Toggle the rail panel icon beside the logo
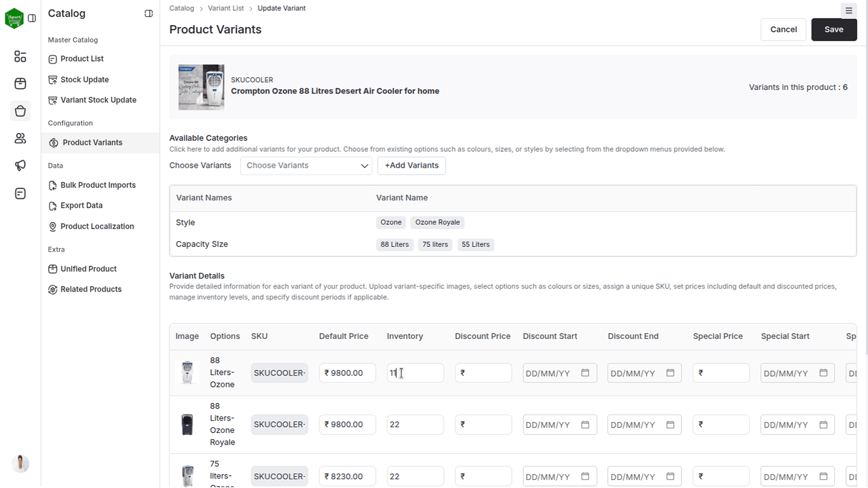This screenshot has height=488, width=868. point(32,18)
